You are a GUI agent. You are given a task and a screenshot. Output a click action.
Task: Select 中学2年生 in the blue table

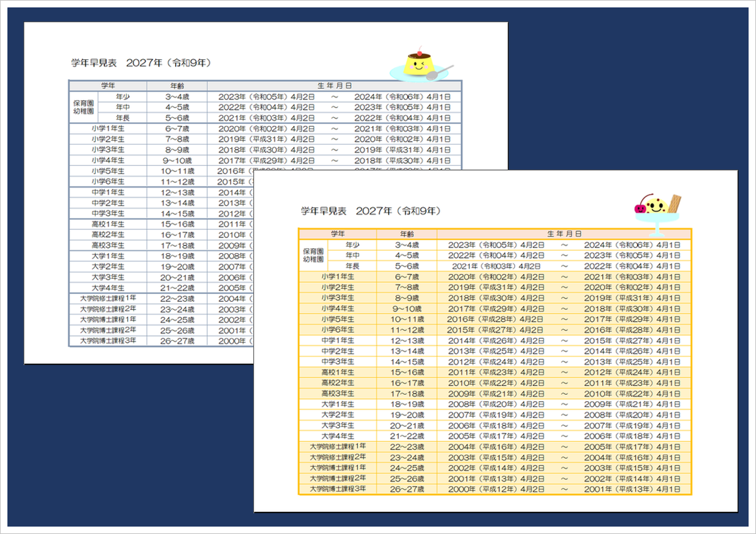pyautogui.click(x=108, y=203)
